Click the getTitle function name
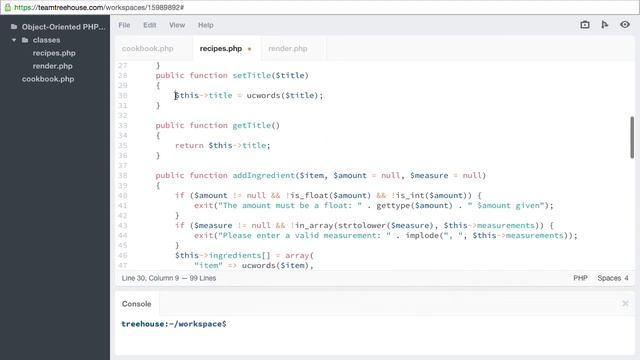640x360 pixels. [251, 125]
